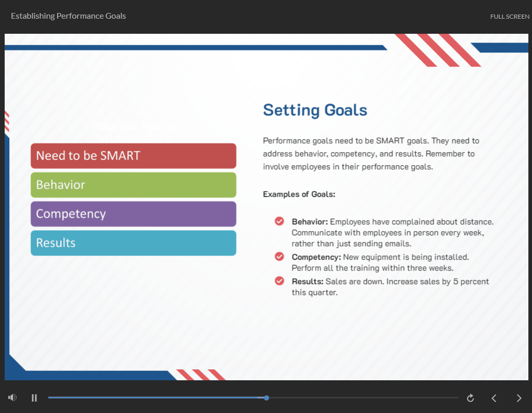Viewport: 532px width, 413px height.
Task: Click the bold 'Results:' bullet text
Action: pos(308,282)
